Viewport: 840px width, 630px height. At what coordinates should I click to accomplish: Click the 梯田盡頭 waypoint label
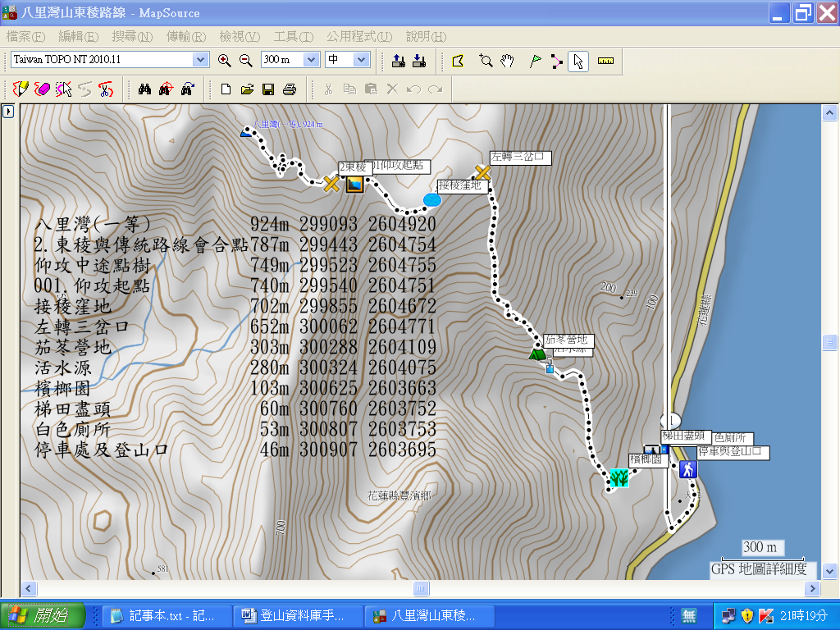click(686, 436)
